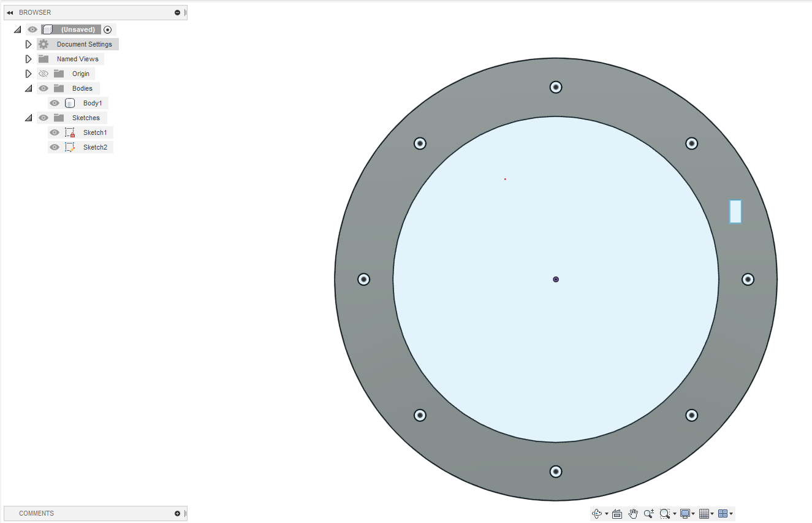
Task: Click the BROWSER panel title
Action: pyautogui.click(x=35, y=12)
